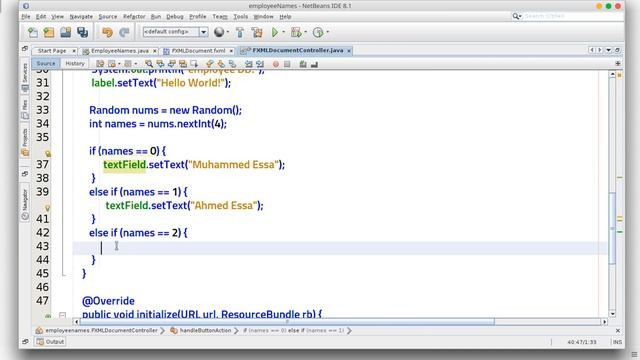Click the Shift Line Right icon

260,64
